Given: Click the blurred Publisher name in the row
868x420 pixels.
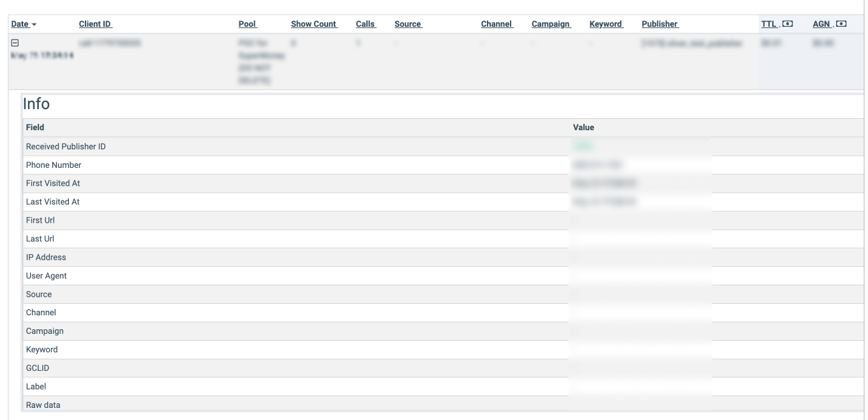Looking at the screenshot, I should tap(692, 43).
